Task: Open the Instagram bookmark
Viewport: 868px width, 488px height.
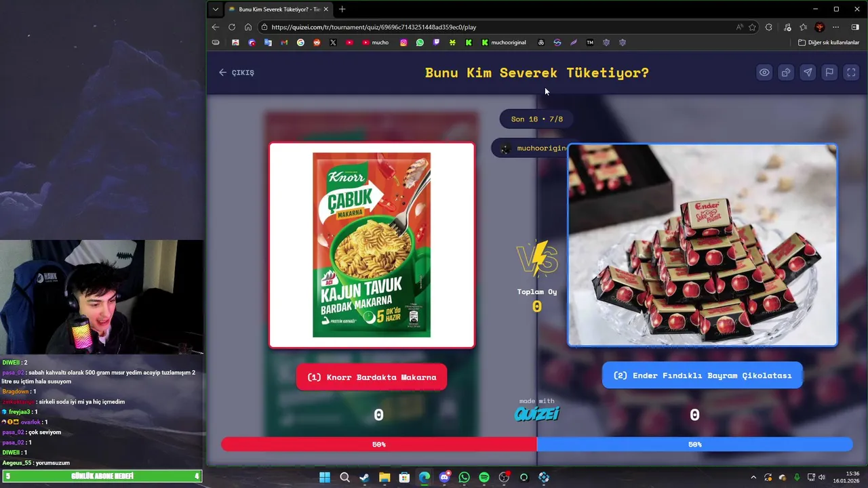Action: [403, 43]
